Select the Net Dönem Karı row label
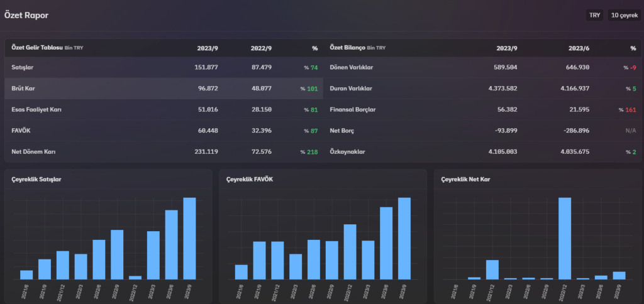644x304 pixels. 34,152
